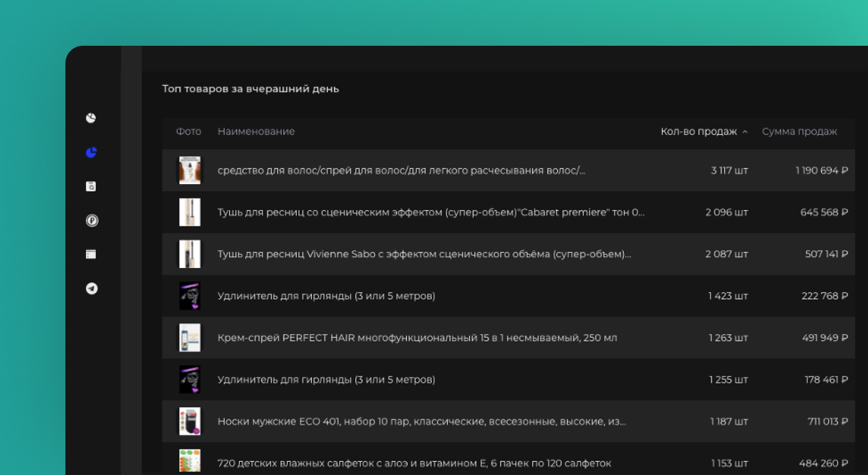Sort by Кол-во продаж column

[x=698, y=131]
